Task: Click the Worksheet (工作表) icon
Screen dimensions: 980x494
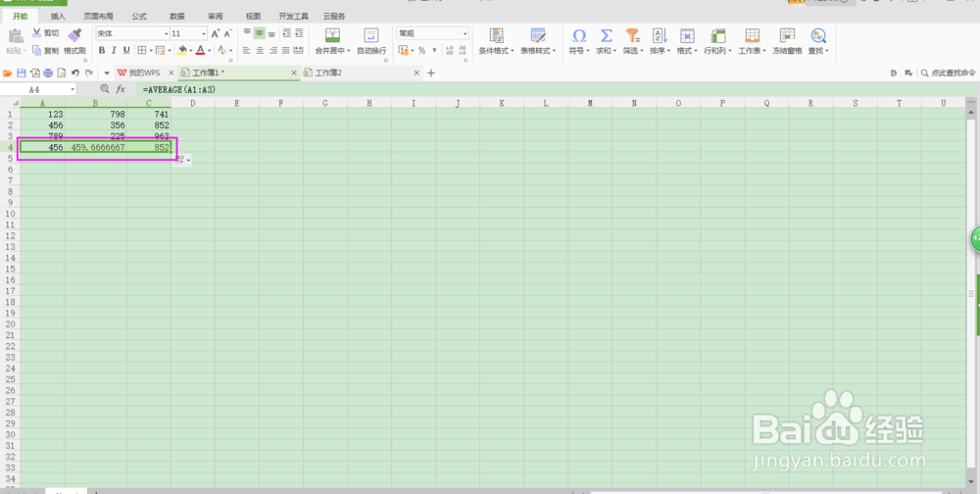Action: pos(753,35)
